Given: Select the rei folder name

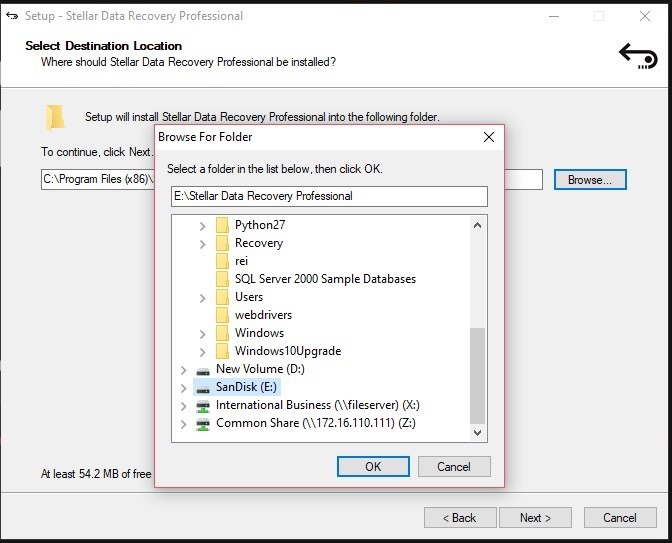Looking at the screenshot, I should (x=241, y=261).
